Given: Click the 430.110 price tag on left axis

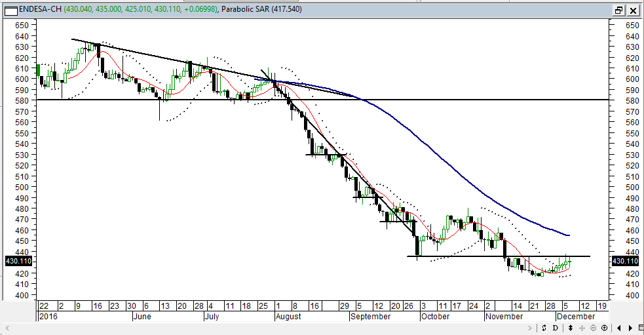Looking at the screenshot, I should click(19, 261).
